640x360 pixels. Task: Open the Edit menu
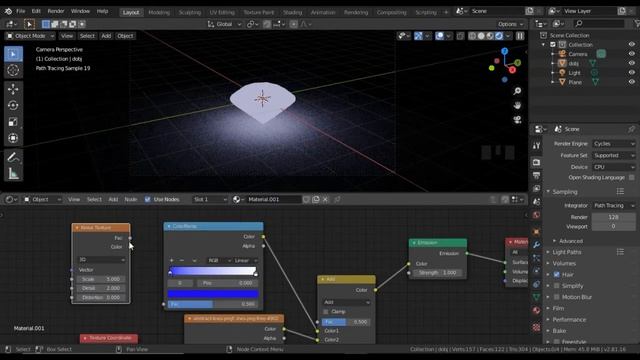coord(36,11)
